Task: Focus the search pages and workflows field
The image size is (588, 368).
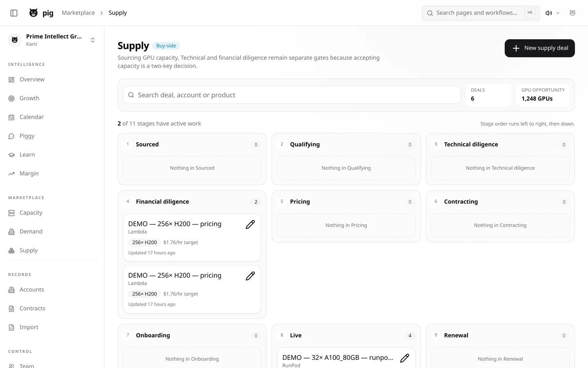Action: (x=481, y=13)
